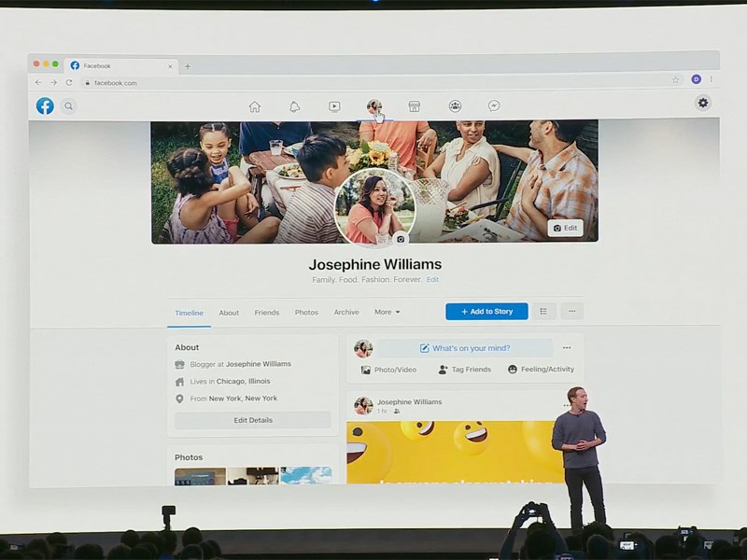Screen dimensions: 747x560
Task: Open the notifications bell icon
Action: 295,106
